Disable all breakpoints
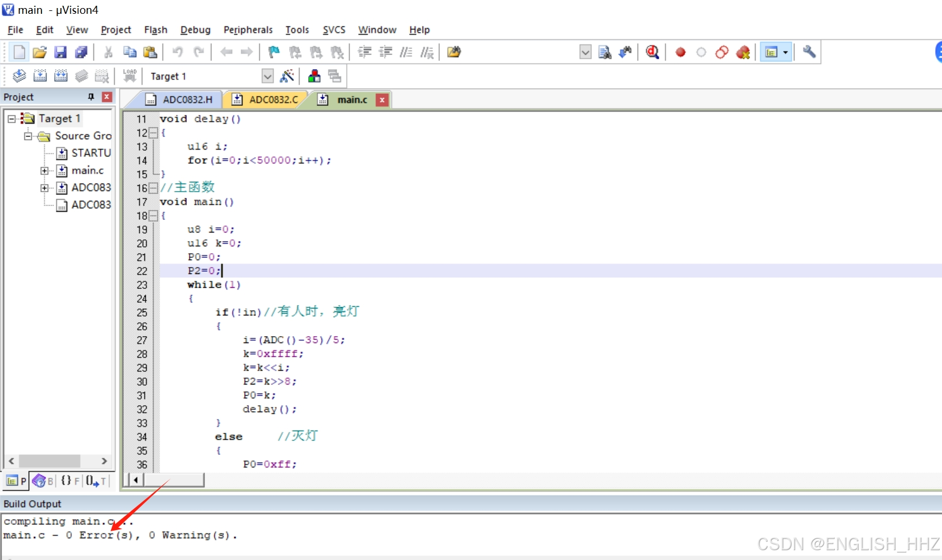The height and width of the screenshot is (560, 942). [x=722, y=52]
